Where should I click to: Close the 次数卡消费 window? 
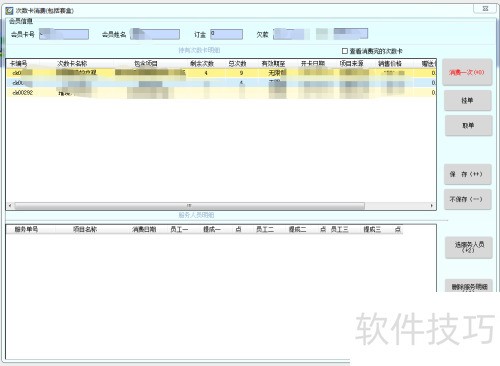(485, 9)
